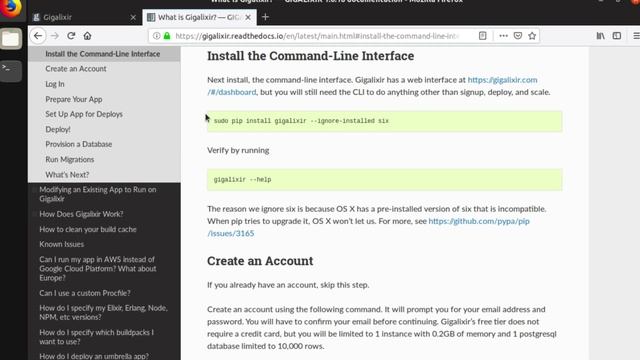Open How to clean your build cache
This screenshot has width=640, height=360.
pyautogui.click(x=88, y=229)
